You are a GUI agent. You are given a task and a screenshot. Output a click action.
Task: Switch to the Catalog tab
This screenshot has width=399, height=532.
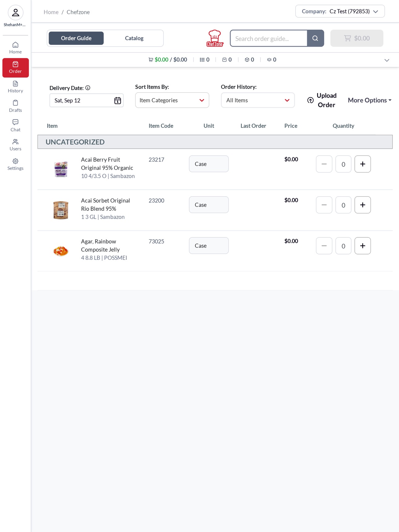click(x=134, y=38)
